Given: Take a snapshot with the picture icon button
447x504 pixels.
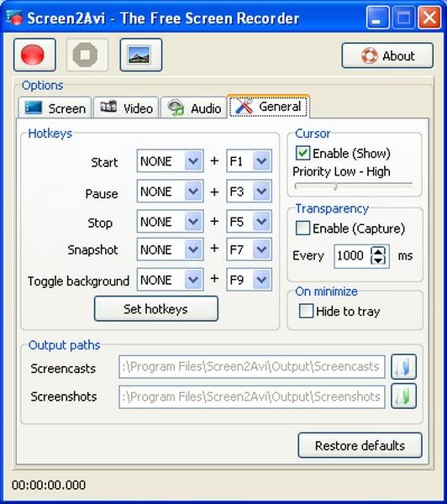Looking at the screenshot, I should 141,55.
